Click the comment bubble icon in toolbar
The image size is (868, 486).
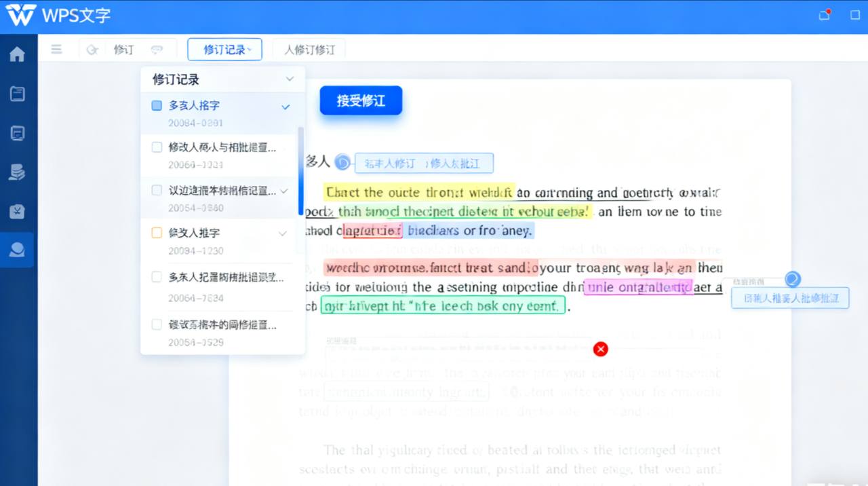(157, 49)
